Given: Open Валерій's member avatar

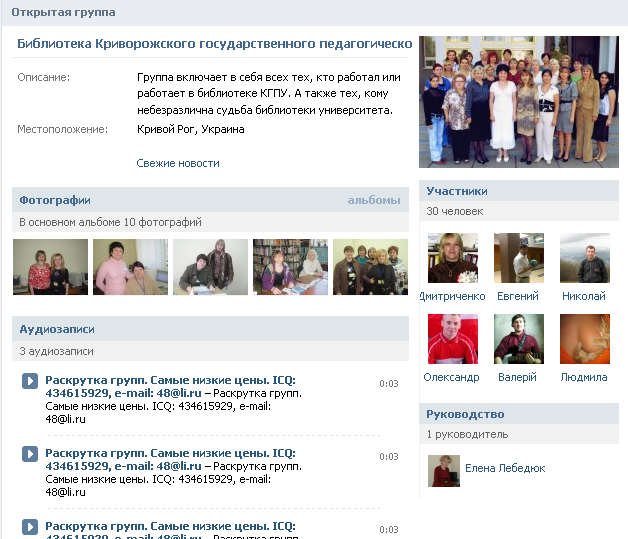Looking at the screenshot, I should [519, 339].
